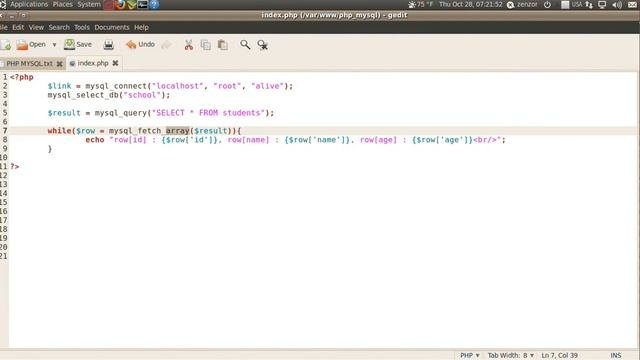Open the help launcher icon in top panel

point(154,4)
